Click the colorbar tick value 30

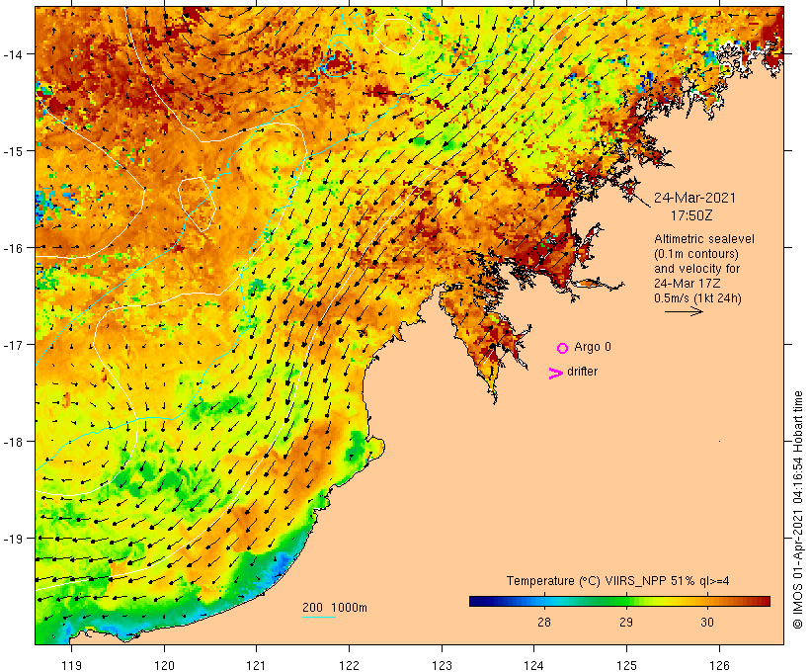point(707,622)
